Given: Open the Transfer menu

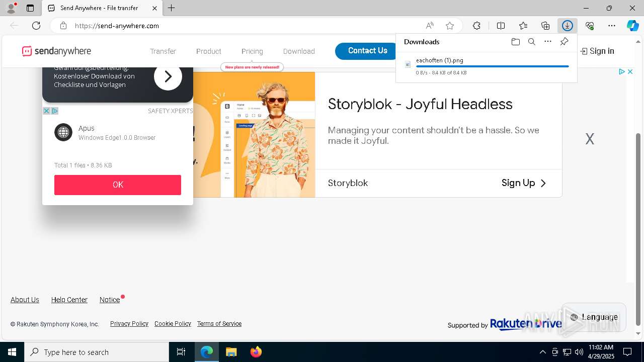Looking at the screenshot, I should tap(163, 51).
